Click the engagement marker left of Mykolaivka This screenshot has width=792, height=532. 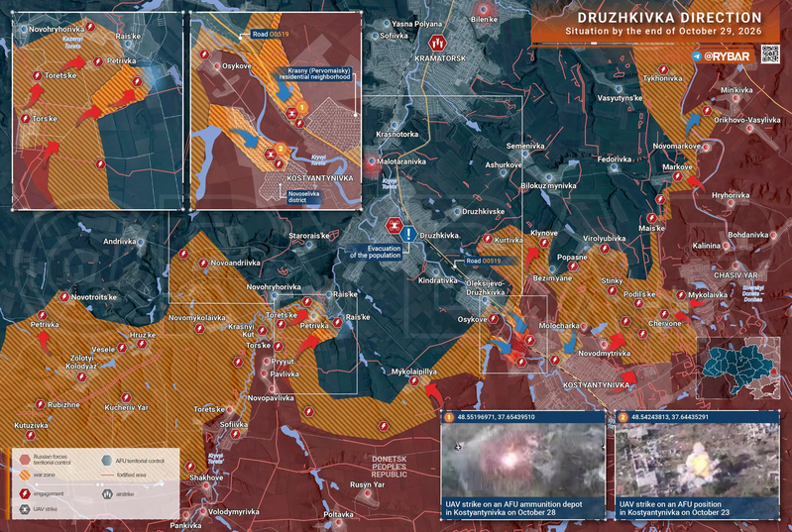[681, 295]
